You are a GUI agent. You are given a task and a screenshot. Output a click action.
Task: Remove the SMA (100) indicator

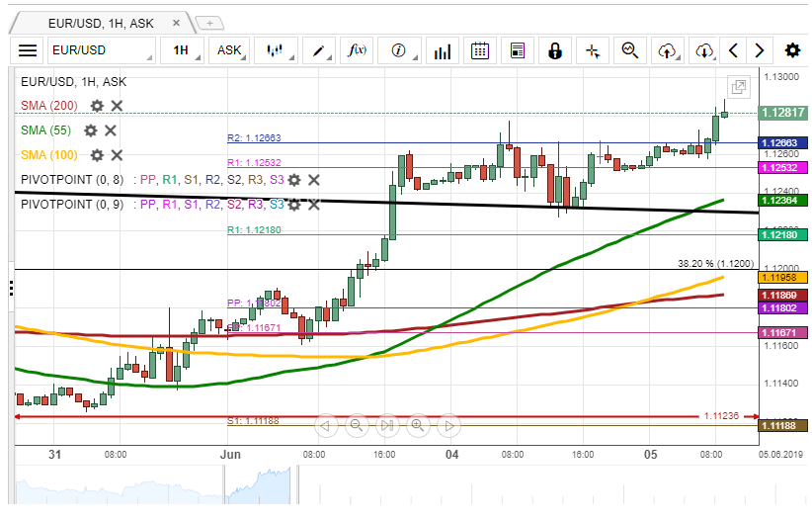117,155
